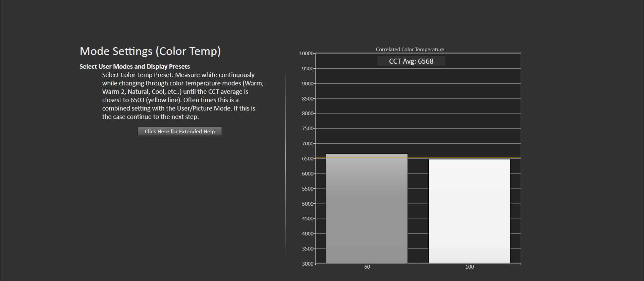The image size is (644, 281).
Task: Click 'Select User Modes and Display Presets' subheading
Action: coord(135,67)
